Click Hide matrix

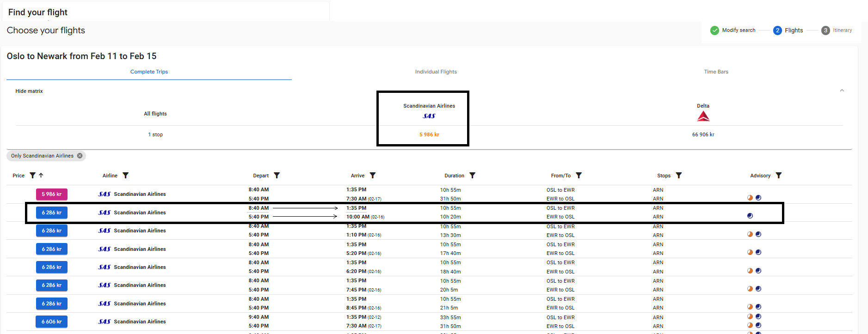(x=29, y=91)
